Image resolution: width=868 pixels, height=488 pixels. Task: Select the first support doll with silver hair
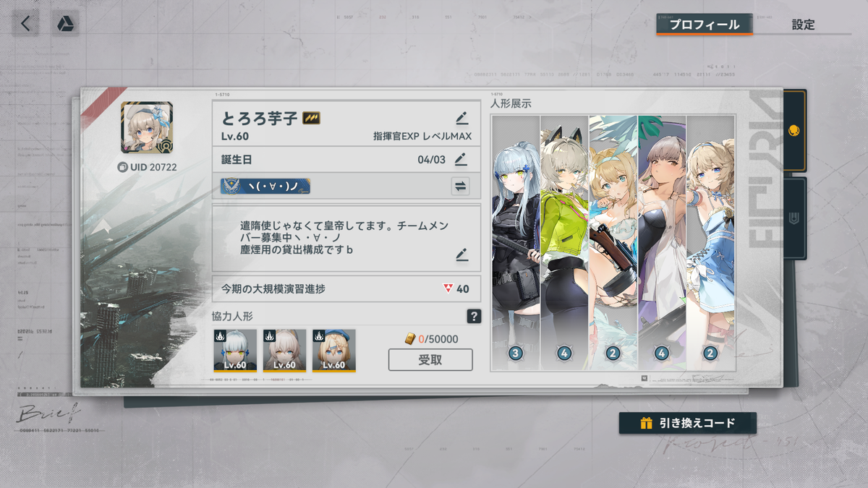[x=235, y=351]
